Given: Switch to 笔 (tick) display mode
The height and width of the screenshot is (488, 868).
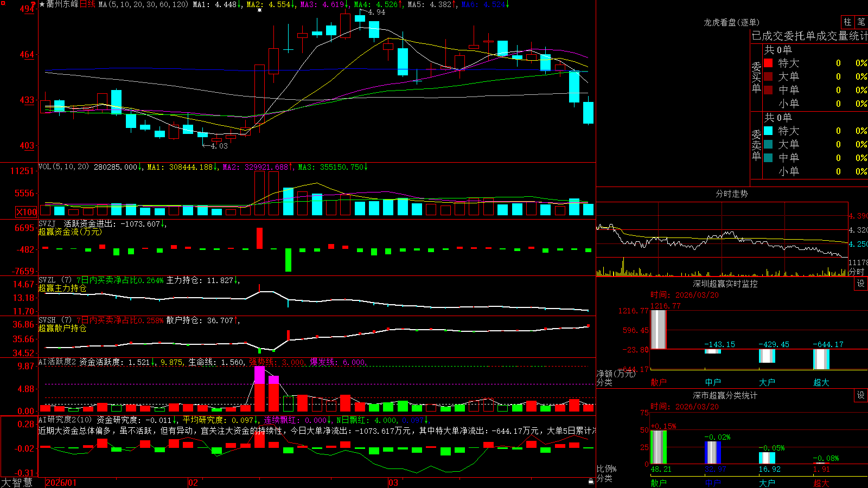Looking at the screenshot, I should coord(861,22).
